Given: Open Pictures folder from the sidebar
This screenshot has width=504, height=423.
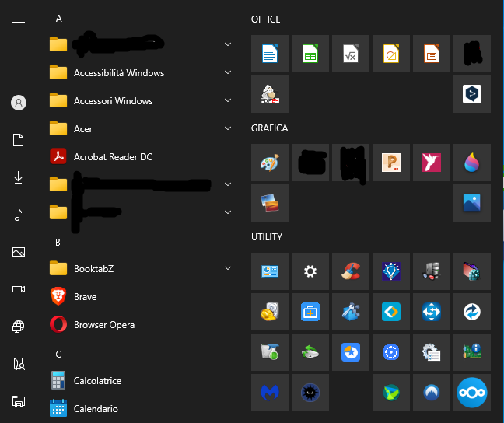Looking at the screenshot, I should (x=19, y=252).
